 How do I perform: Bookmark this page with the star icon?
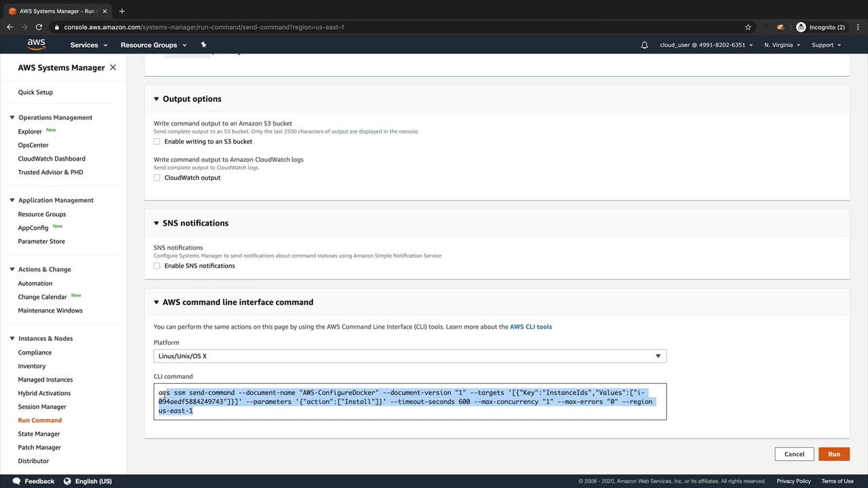748,27
